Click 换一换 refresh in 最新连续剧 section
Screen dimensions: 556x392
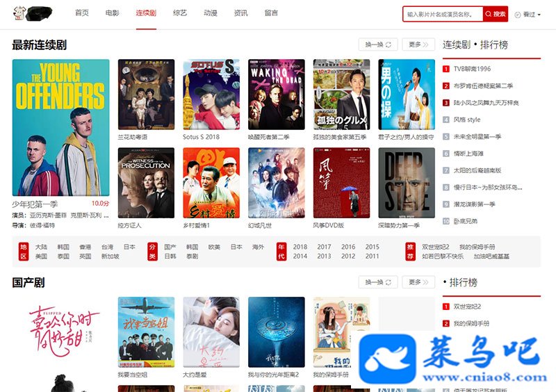point(378,44)
